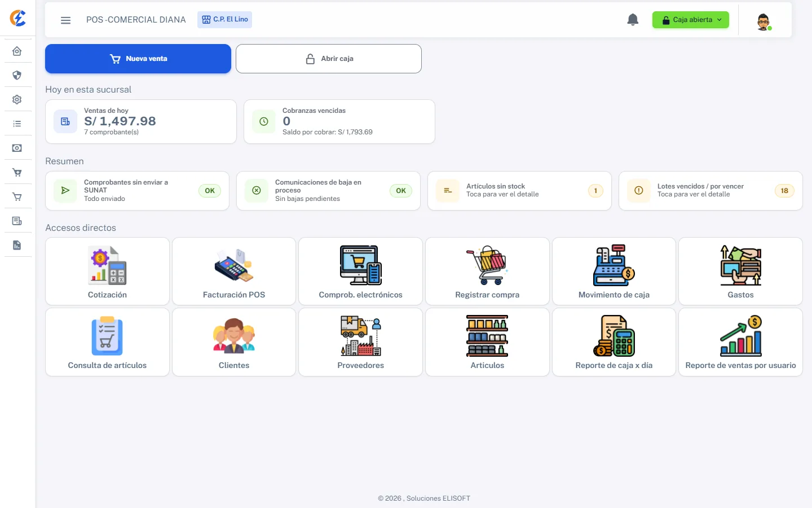
Task: Open the Facturación POS shortcut
Action: tap(234, 271)
